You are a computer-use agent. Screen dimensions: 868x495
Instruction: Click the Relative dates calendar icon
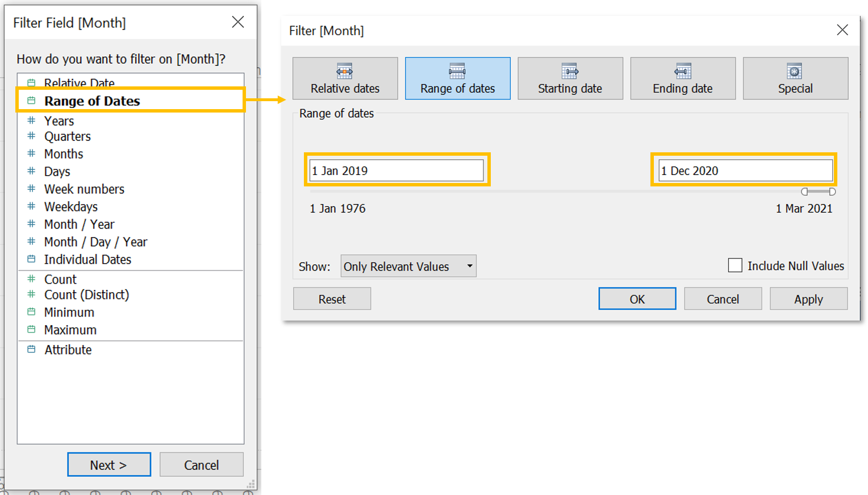pos(344,71)
